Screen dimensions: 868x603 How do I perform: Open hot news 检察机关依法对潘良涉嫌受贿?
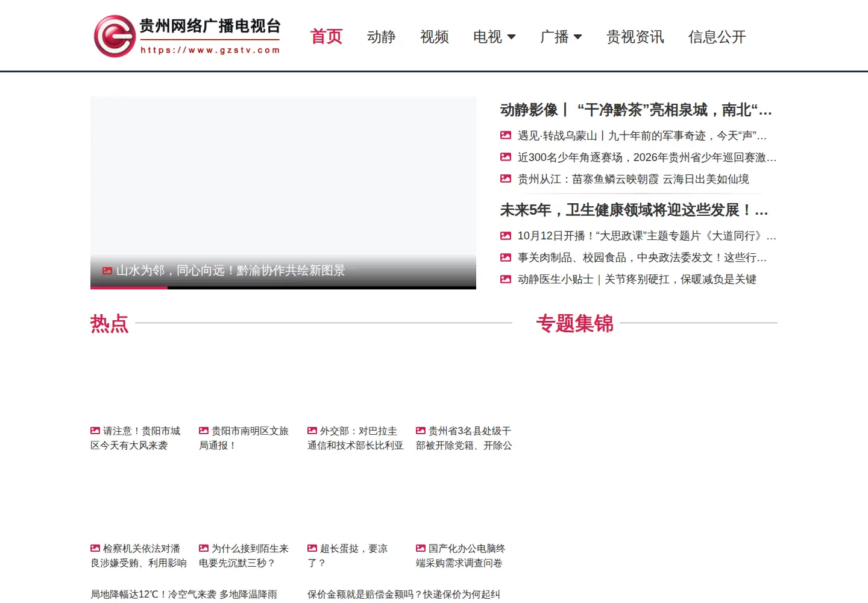point(139,556)
